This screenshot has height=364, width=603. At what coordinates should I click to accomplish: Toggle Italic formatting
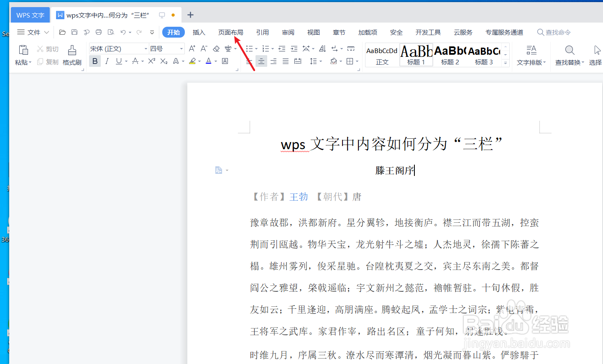pos(107,61)
